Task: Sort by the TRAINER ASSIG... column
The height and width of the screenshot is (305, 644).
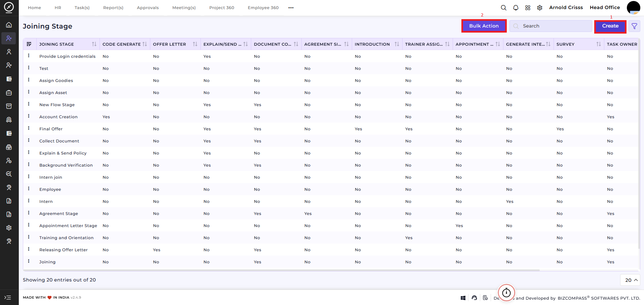Action: [x=447, y=44]
